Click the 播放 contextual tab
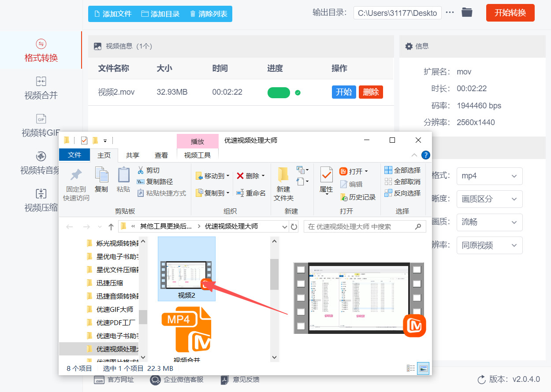This screenshot has width=551, height=392. [197, 141]
